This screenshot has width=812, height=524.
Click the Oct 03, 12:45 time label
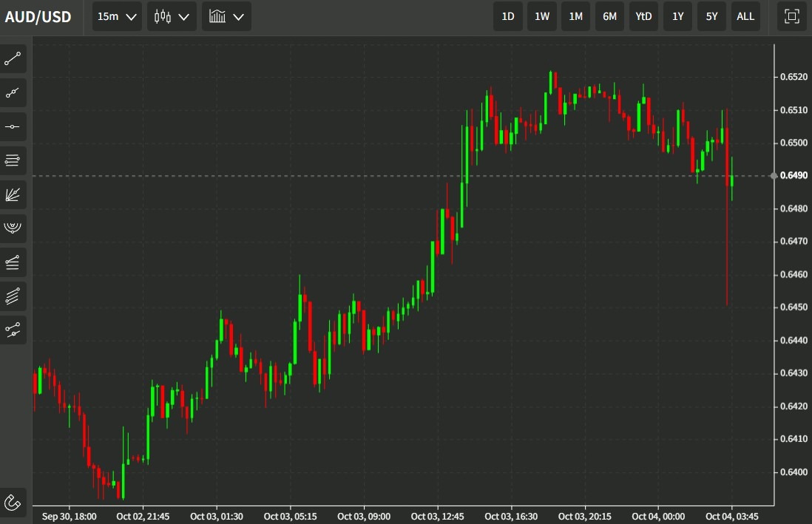[x=437, y=516]
